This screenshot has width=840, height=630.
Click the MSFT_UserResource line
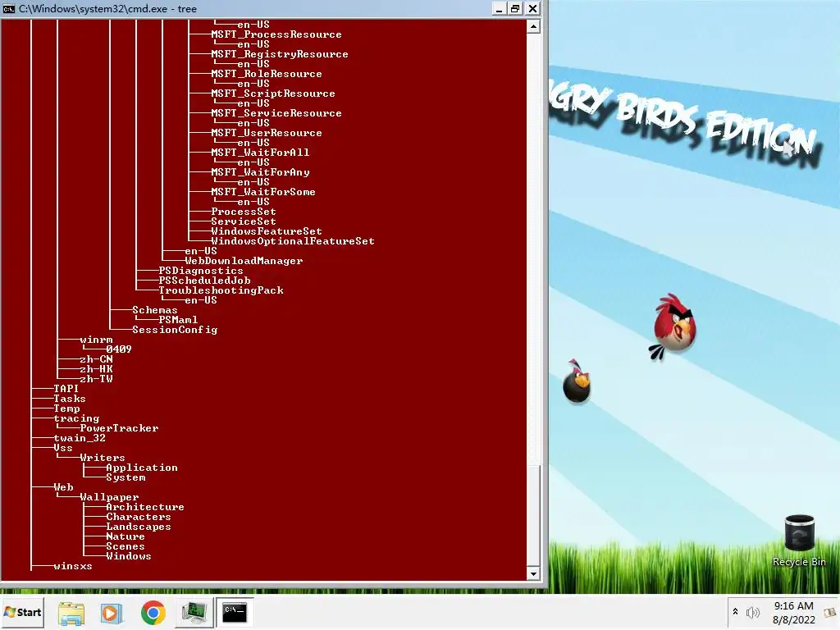coord(267,133)
